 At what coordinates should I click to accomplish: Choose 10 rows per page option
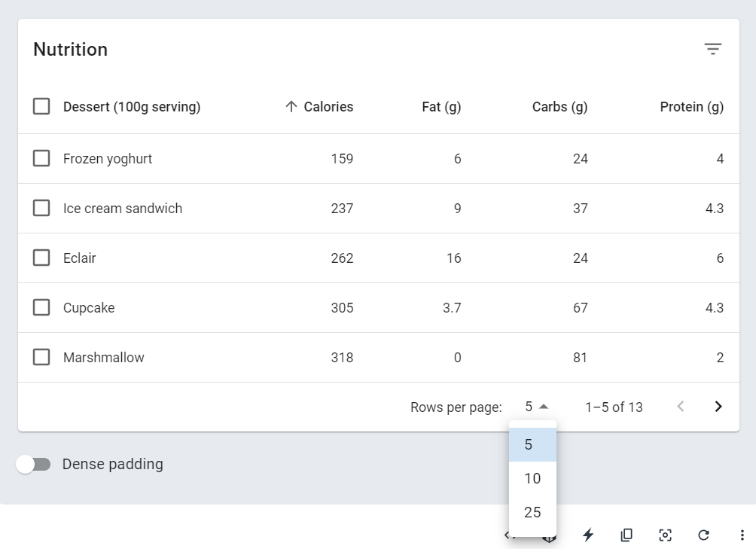pyautogui.click(x=532, y=478)
